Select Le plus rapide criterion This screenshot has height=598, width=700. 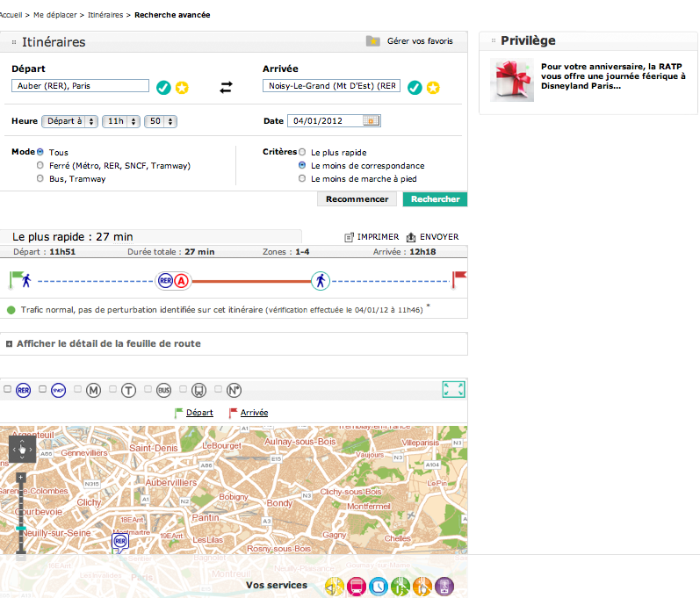302,152
